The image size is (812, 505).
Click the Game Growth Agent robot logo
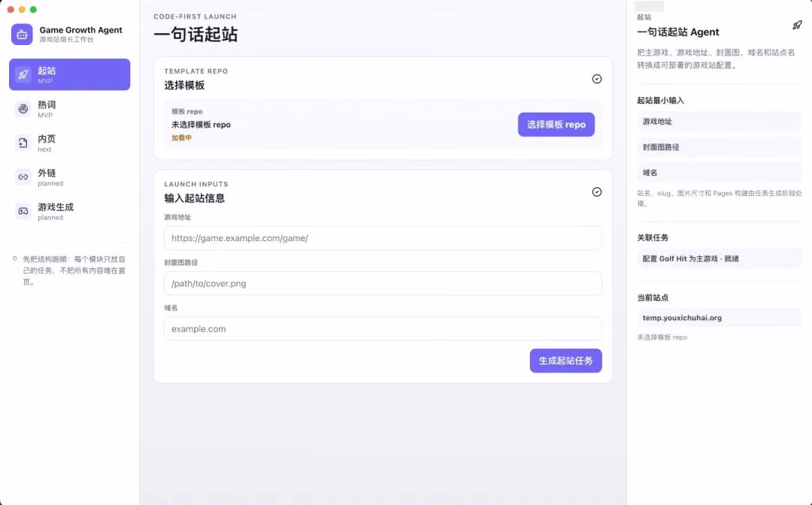22,35
